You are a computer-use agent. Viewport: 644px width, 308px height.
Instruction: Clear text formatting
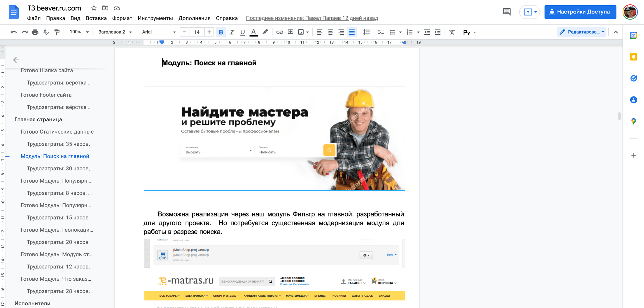[452, 32]
